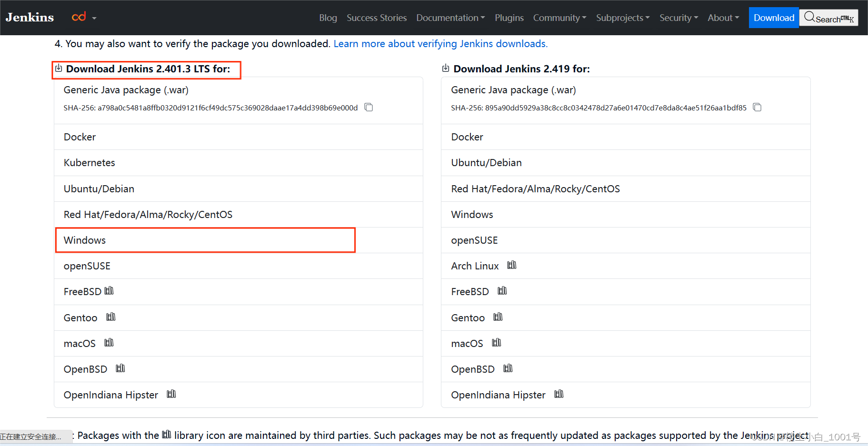The image size is (868, 446).
Task: Click library icon beside weekly OpenIndiana Hipster
Action: click(559, 394)
